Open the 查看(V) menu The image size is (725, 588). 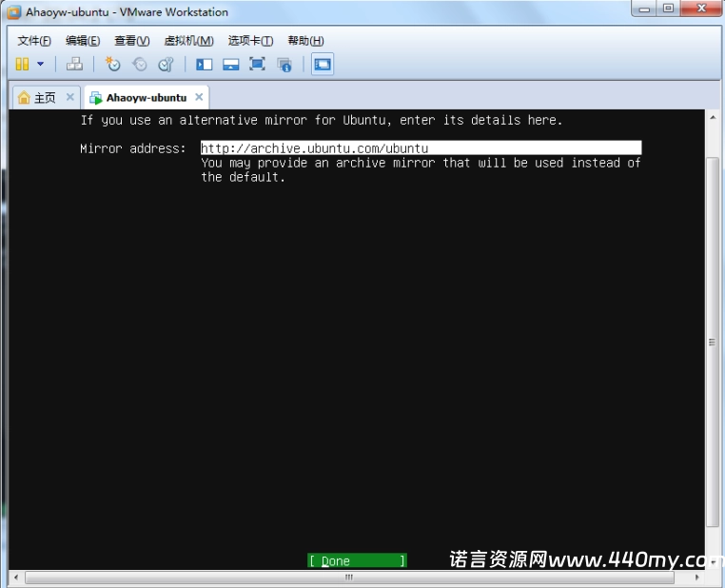132,41
